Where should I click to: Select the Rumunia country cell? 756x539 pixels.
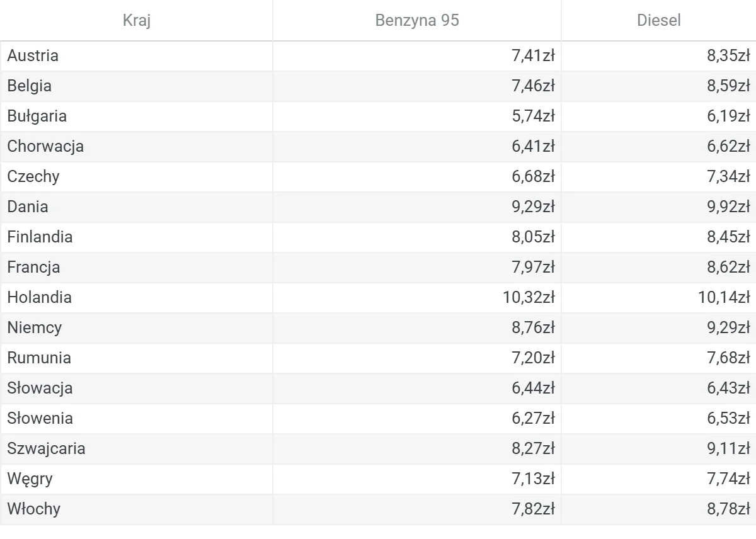click(137, 358)
